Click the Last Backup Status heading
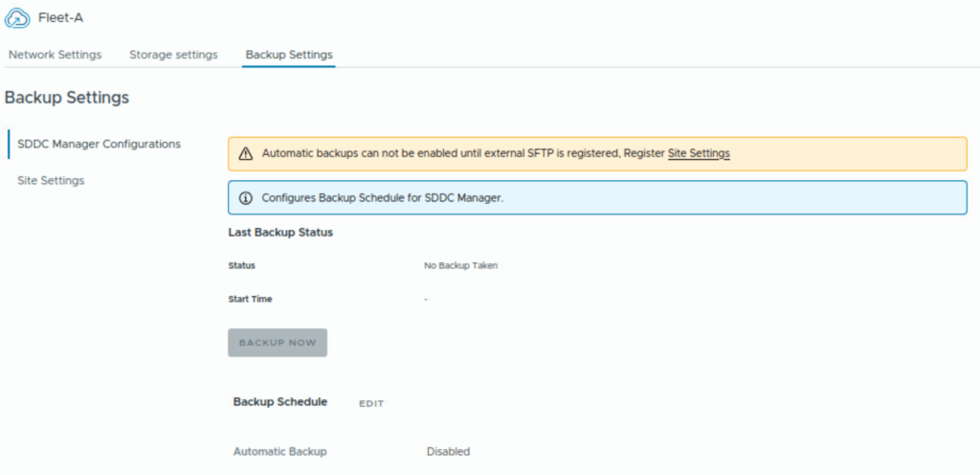 280,233
